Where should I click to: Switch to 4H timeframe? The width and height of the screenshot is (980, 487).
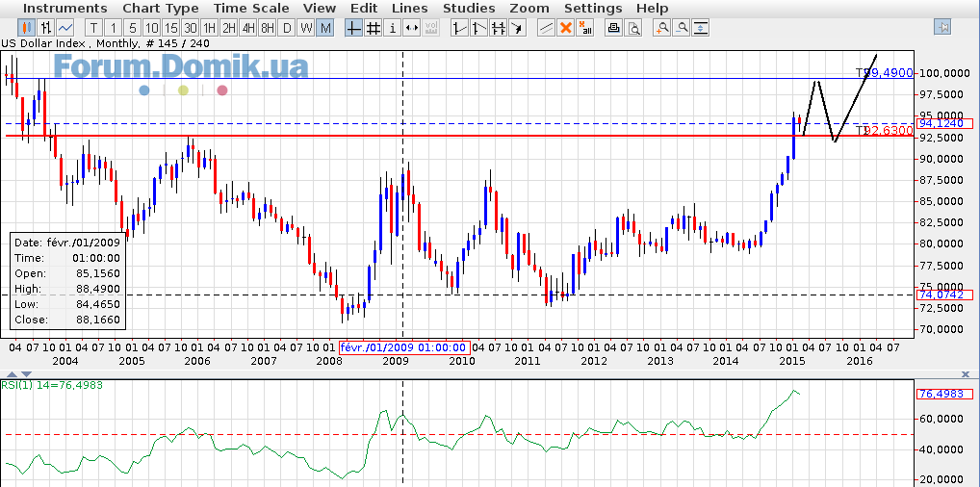[248, 28]
